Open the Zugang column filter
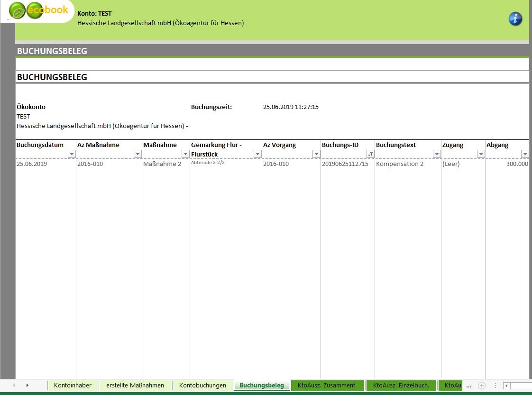Viewport: 532px width, 395px height. [x=481, y=154]
